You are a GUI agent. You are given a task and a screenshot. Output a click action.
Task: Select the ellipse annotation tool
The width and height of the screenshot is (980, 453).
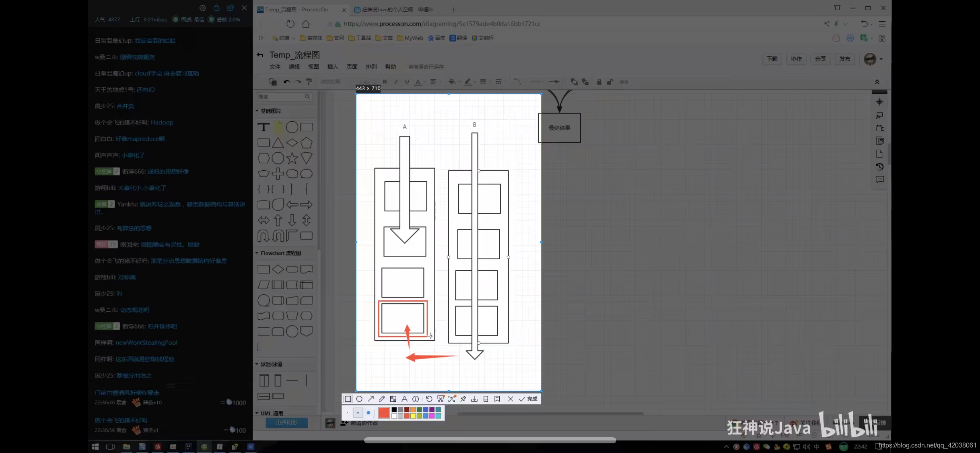359,399
